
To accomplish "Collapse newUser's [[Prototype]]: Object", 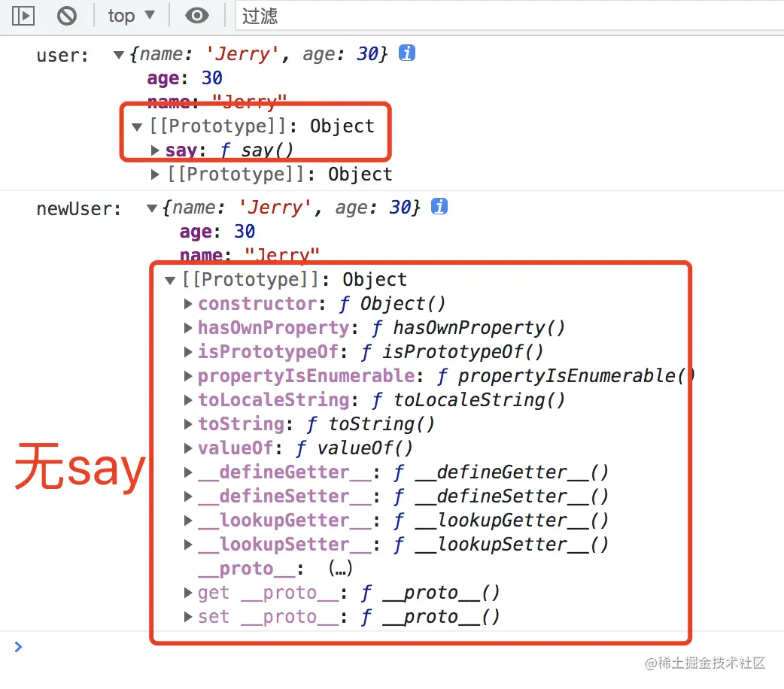I will 170,280.
